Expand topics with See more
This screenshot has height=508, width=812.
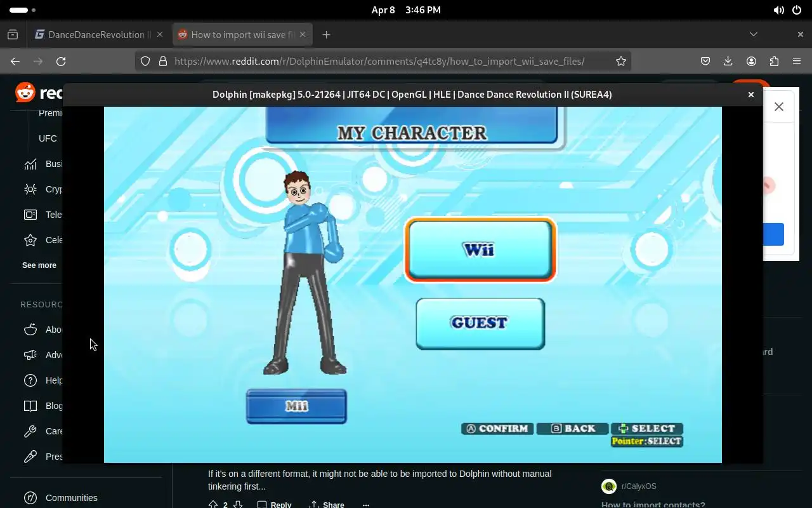[x=39, y=265]
